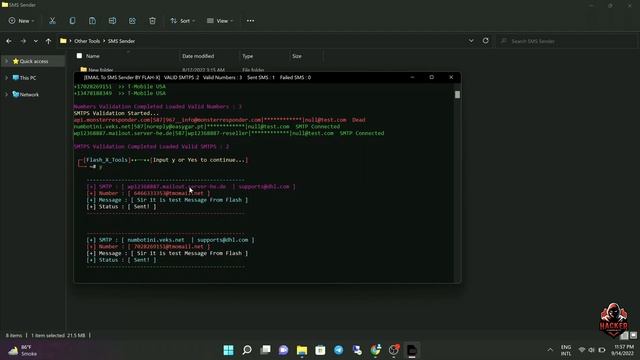
Task: Go forward with the Explorer forward arrow
Action: [23, 41]
